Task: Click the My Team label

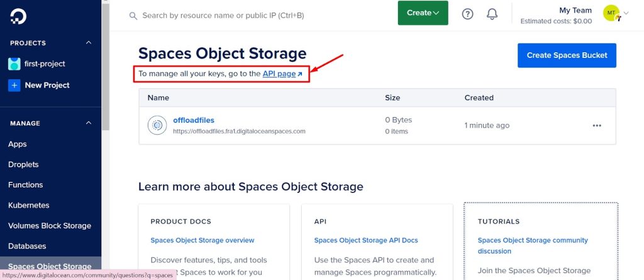Action: coord(575,10)
